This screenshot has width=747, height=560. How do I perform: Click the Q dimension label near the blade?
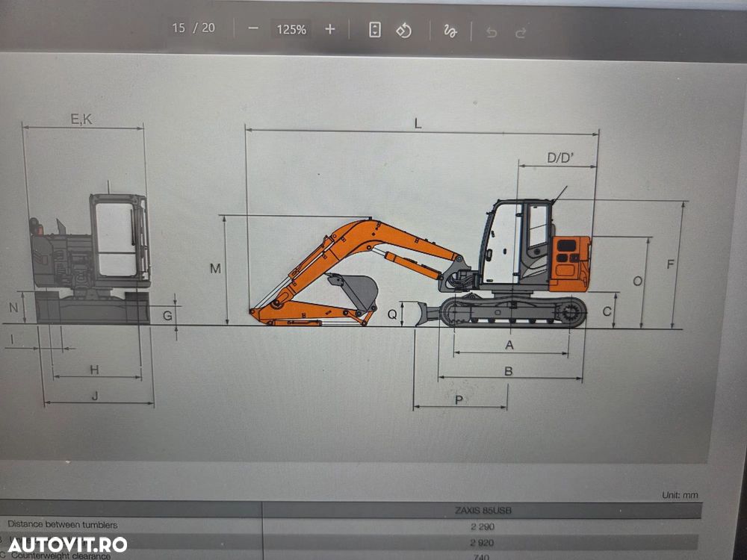tap(392, 314)
